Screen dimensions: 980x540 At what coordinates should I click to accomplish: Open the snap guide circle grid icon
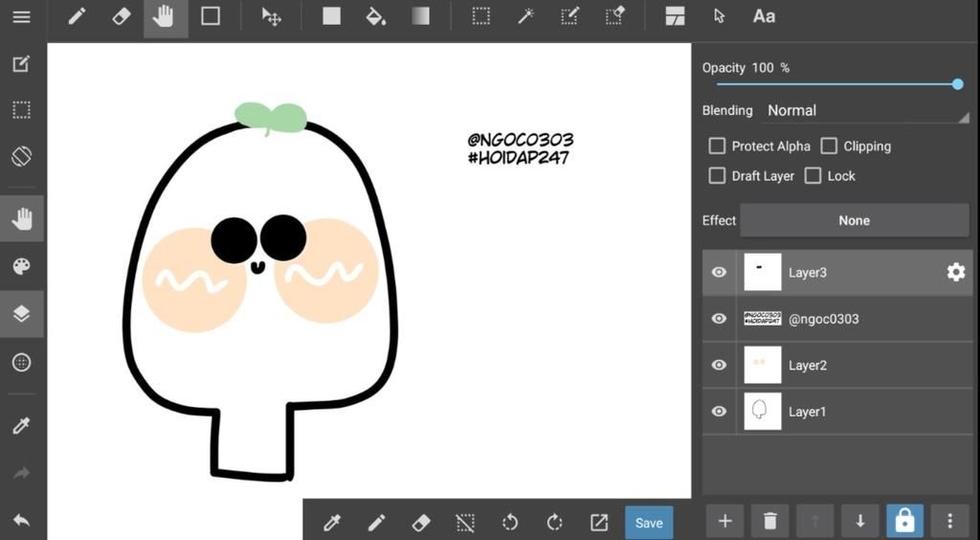tap(22, 363)
